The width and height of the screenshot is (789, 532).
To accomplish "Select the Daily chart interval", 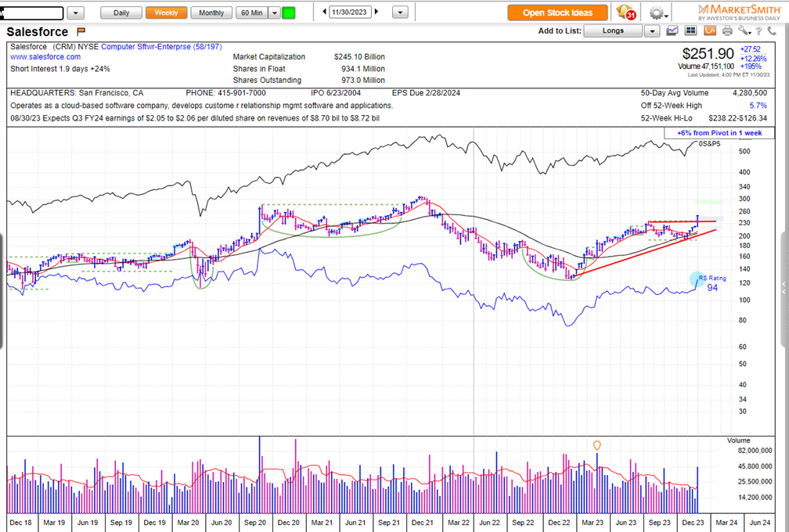I will (121, 13).
